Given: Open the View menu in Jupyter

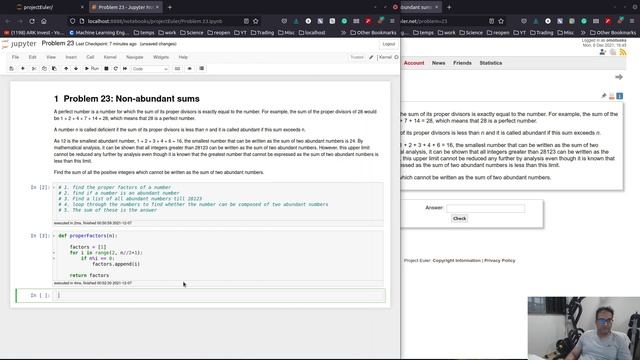Looking at the screenshot, I should point(51,57).
